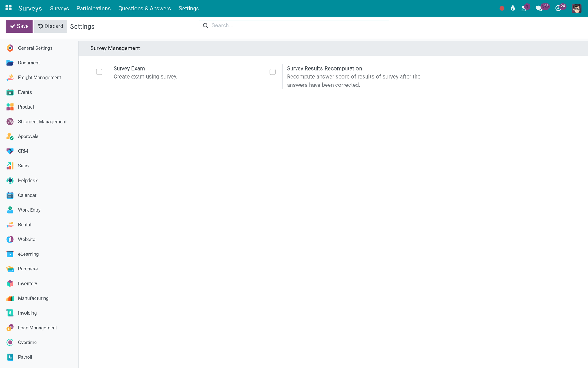Click the Overtime clock icon
Image resolution: width=588 pixels, height=368 pixels.
click(x=10, y=342)
